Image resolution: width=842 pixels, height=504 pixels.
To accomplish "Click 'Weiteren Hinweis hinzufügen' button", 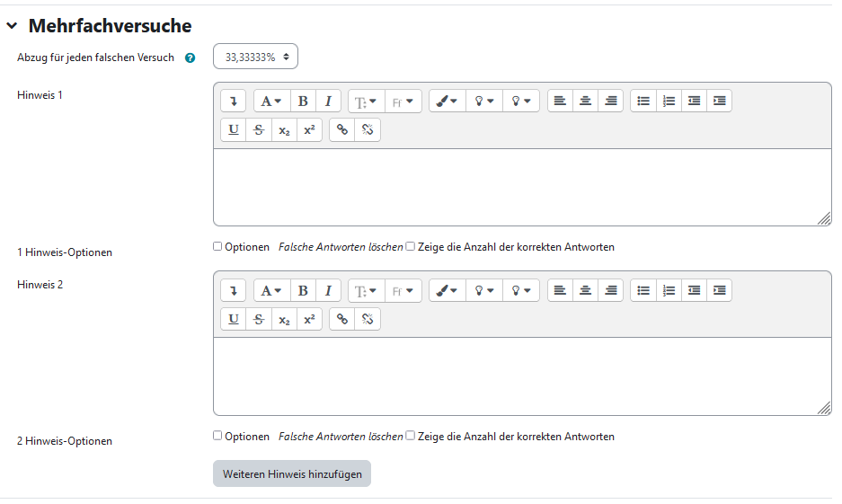I will [x=291, y=473].
